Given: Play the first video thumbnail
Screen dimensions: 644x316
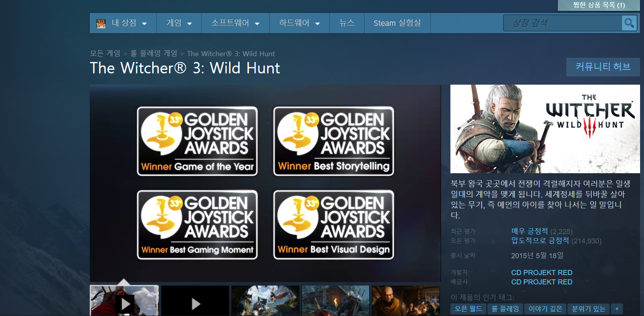Looking at the screenshot, I should (x=125, y=303).
